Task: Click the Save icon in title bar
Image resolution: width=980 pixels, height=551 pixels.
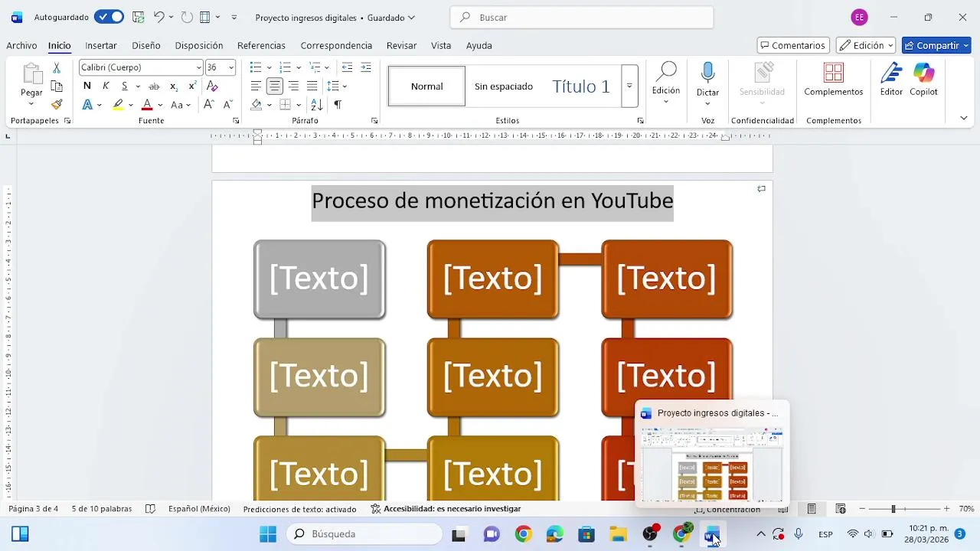Action: (x=139, y=17)
